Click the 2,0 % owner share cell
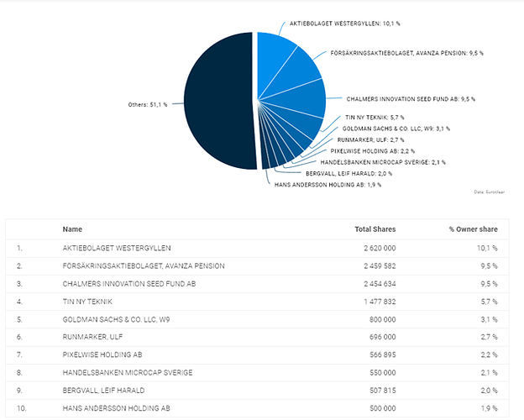Viewport: 524px width, 420px height. click(490, 391)
